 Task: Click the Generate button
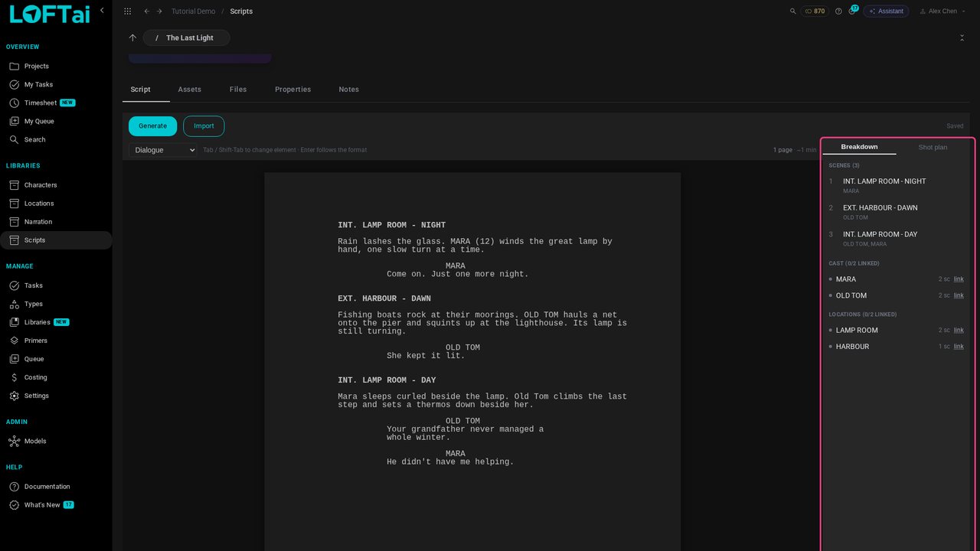pyautogui.click(x=152, y=126)
